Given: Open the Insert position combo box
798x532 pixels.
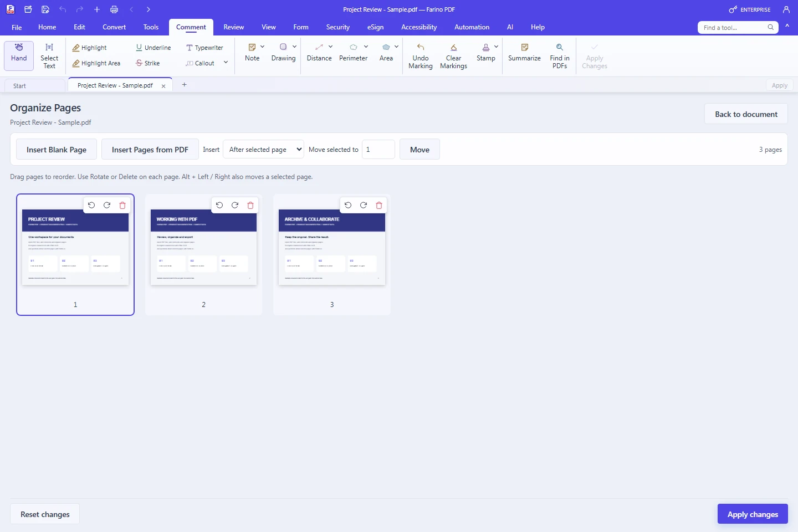Looking at the screenshot, I should (x=263, y=150).
